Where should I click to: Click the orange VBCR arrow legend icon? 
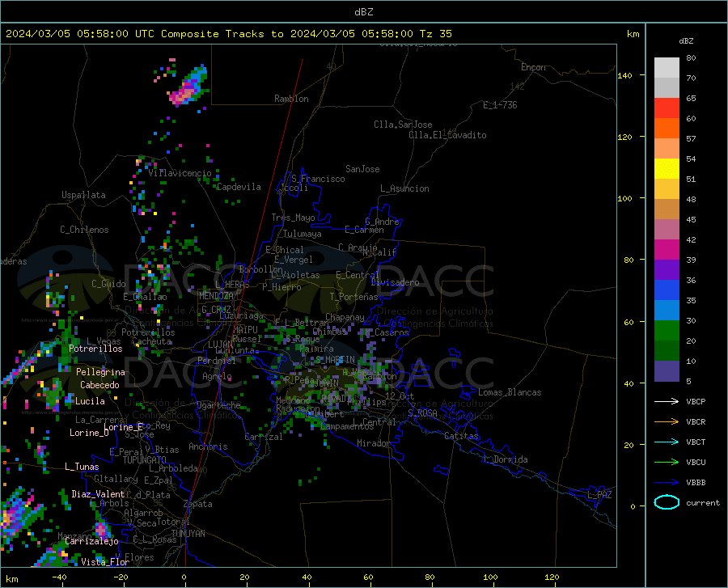[x=667, y=422]
